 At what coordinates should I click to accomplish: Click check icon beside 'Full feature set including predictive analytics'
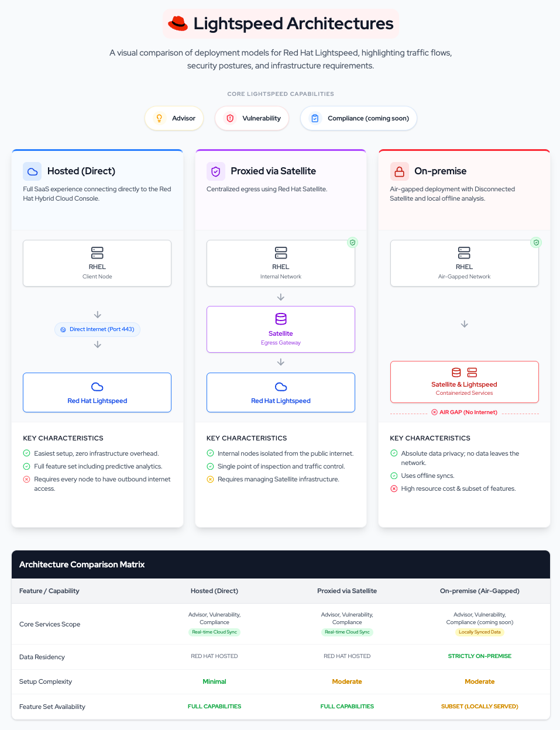[x=26, y=466]
